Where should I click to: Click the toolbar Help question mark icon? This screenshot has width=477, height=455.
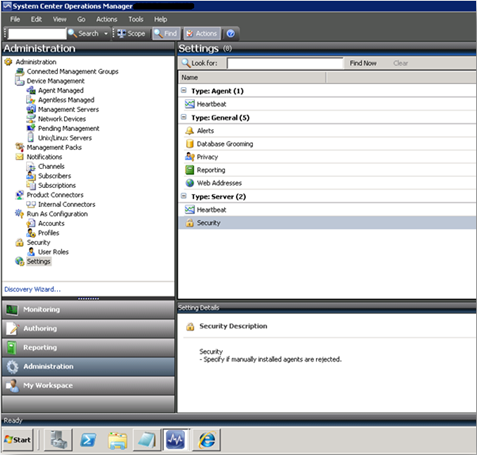[231, 33]
